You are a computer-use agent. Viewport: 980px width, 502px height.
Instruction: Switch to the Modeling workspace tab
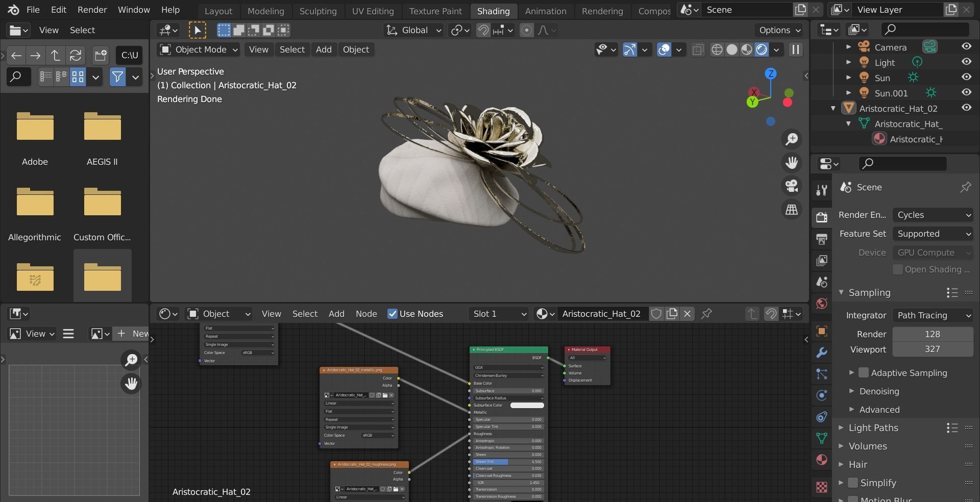[x=265, y=11]
